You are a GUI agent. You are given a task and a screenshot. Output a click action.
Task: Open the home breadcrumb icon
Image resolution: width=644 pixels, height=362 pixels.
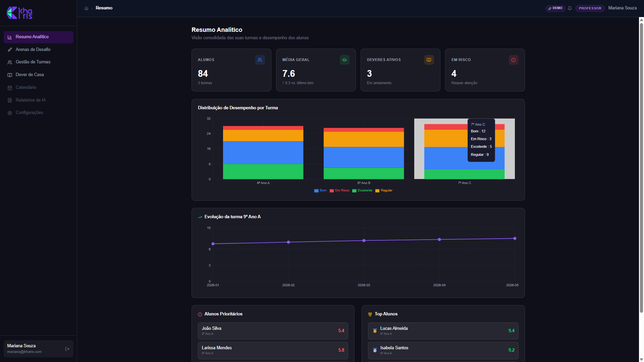click(x=87, y=8)
